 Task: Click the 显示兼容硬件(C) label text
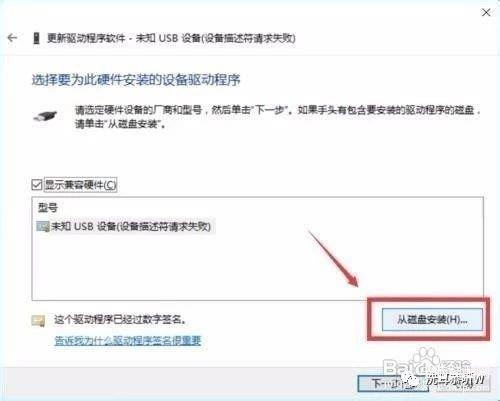coord(80,185)
